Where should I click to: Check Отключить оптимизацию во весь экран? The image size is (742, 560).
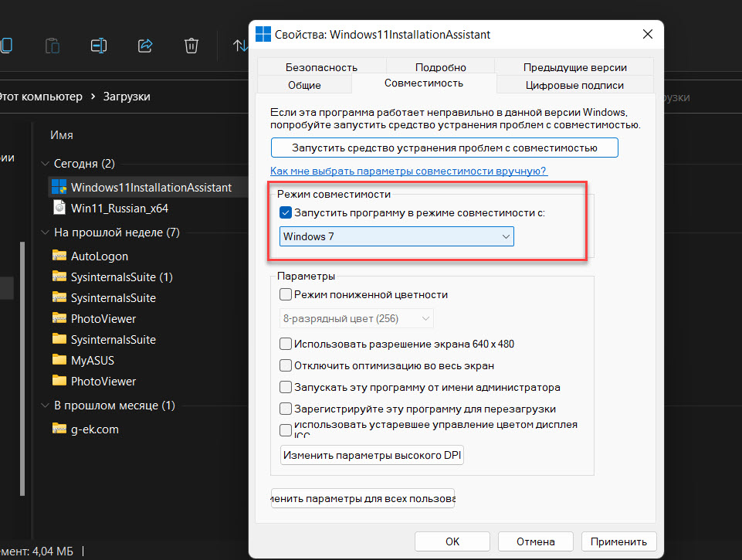click(x=286, y=365)
